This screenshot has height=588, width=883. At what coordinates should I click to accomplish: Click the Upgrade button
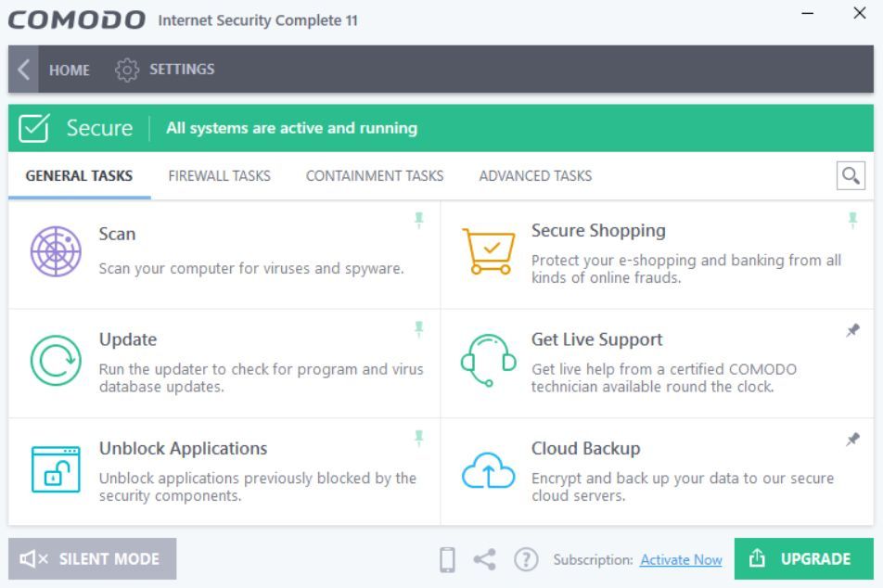pyautogui.click(x=803, y=558)
